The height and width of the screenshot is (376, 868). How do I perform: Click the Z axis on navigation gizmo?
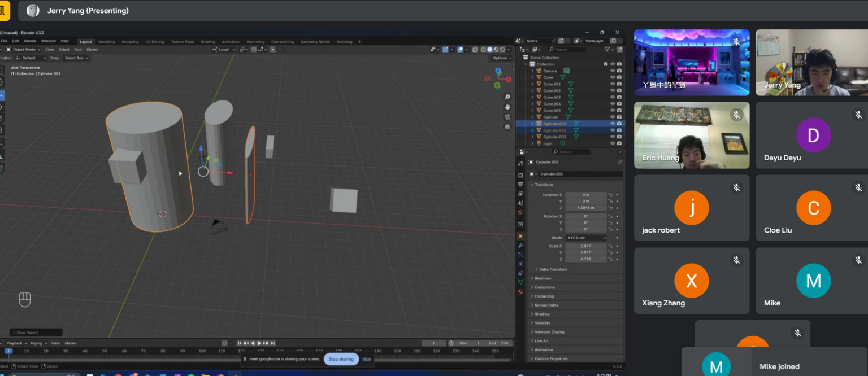498,70
